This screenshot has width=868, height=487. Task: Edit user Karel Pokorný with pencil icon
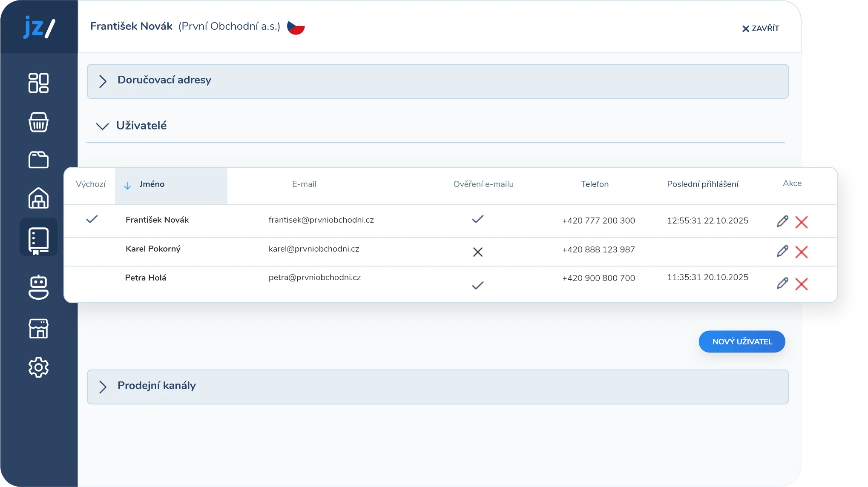(782, 251)
